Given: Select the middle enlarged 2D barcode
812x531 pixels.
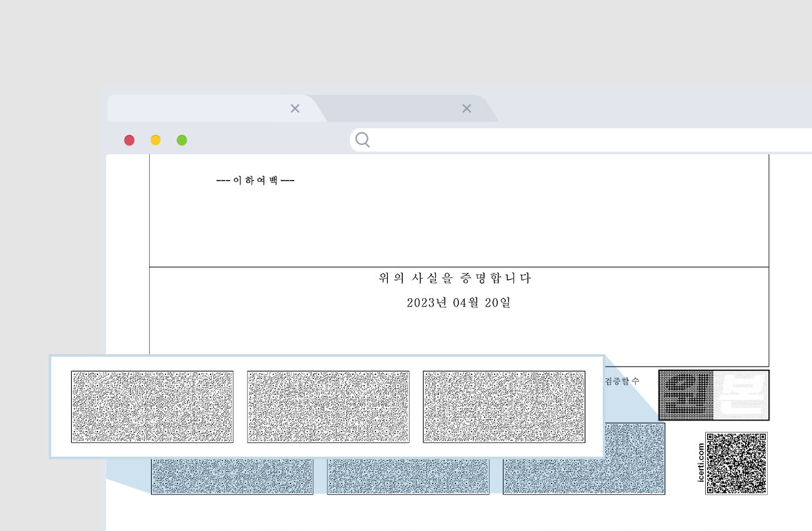Looking at the screenshot, I should [328, 407].
